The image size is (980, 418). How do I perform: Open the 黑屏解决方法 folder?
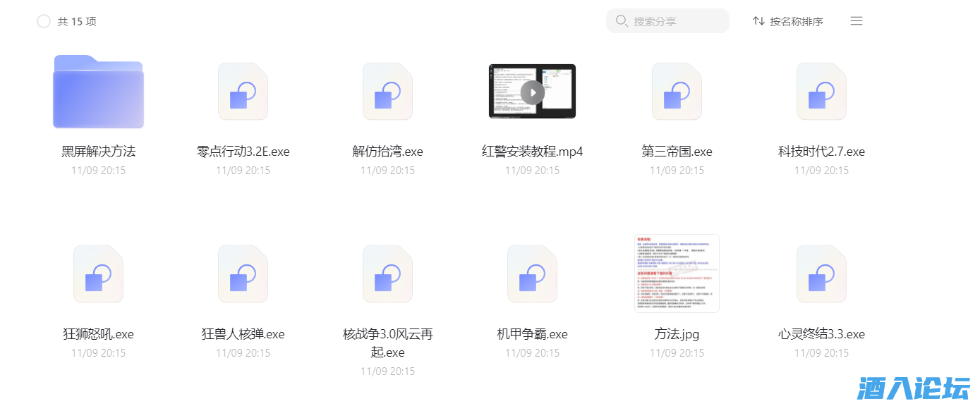tap(98, 91)
